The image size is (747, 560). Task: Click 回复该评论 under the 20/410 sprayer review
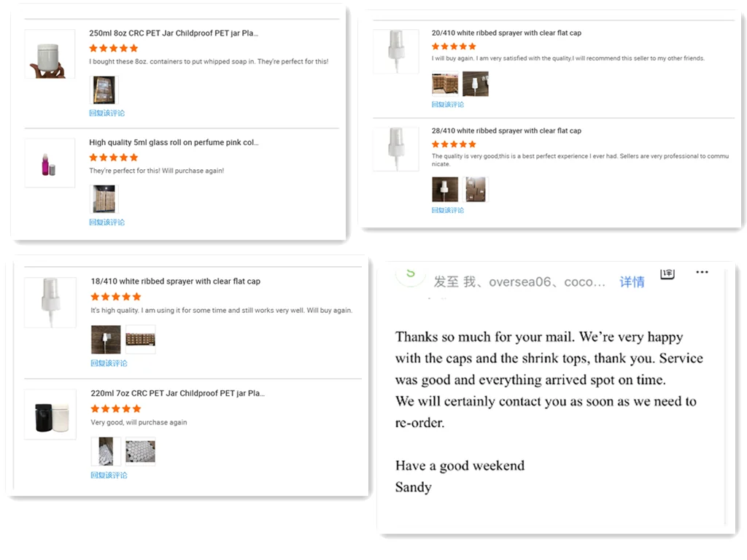click(448, 104)
